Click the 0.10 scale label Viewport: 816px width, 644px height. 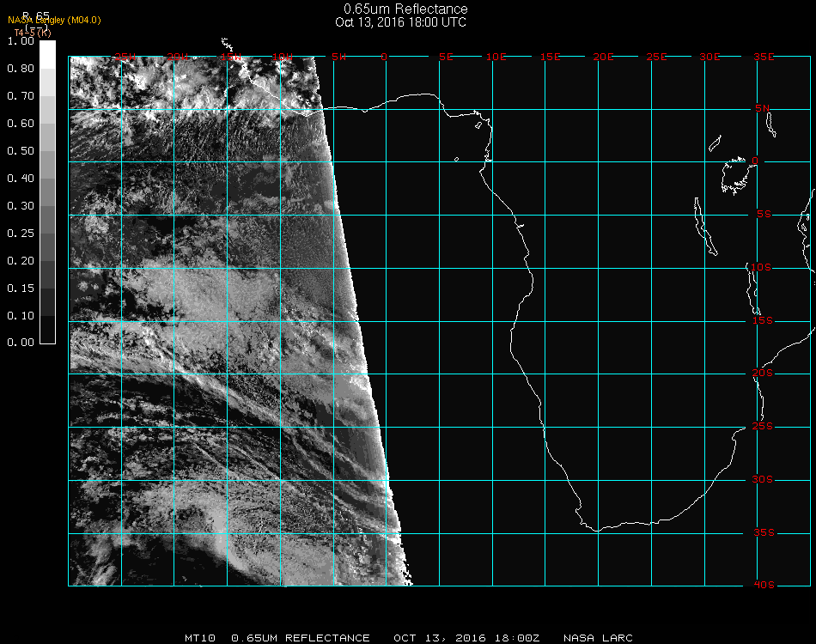point(21,316)
